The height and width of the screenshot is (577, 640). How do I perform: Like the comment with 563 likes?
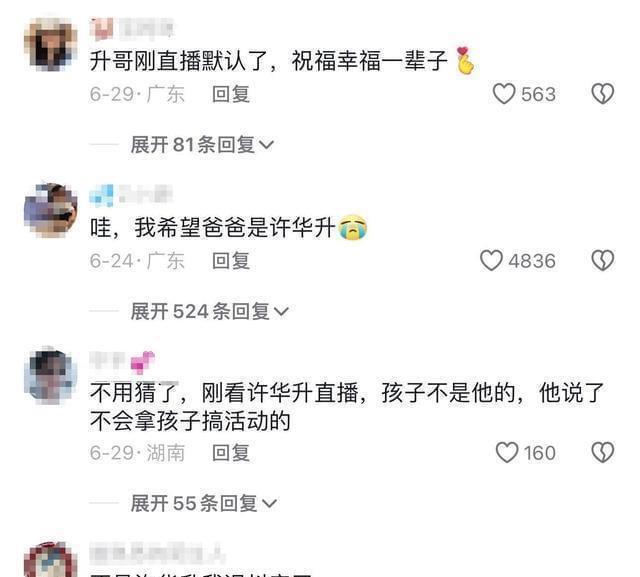coord(504,94)
